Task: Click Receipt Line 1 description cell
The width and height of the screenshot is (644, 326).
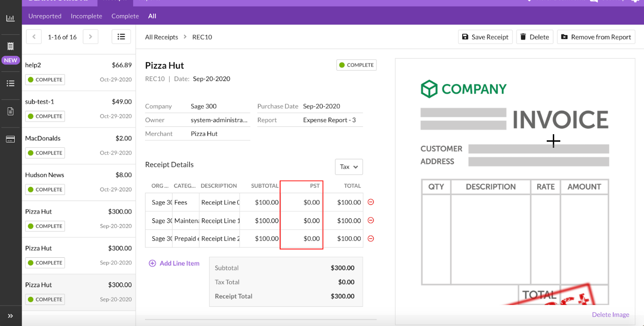Action: coord(220,220)
